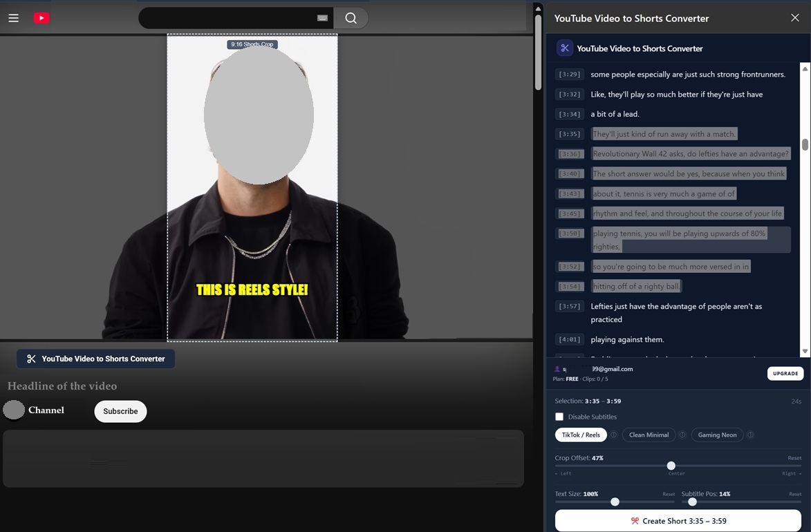Click the video description box
Screen dimensions: 811x532
coord(263,459)
